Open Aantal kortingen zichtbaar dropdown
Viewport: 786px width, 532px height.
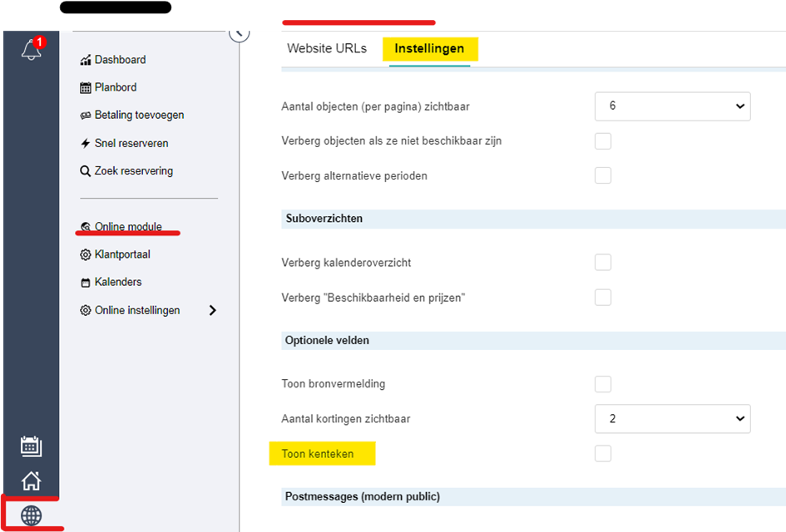click(x=672, y=418)
